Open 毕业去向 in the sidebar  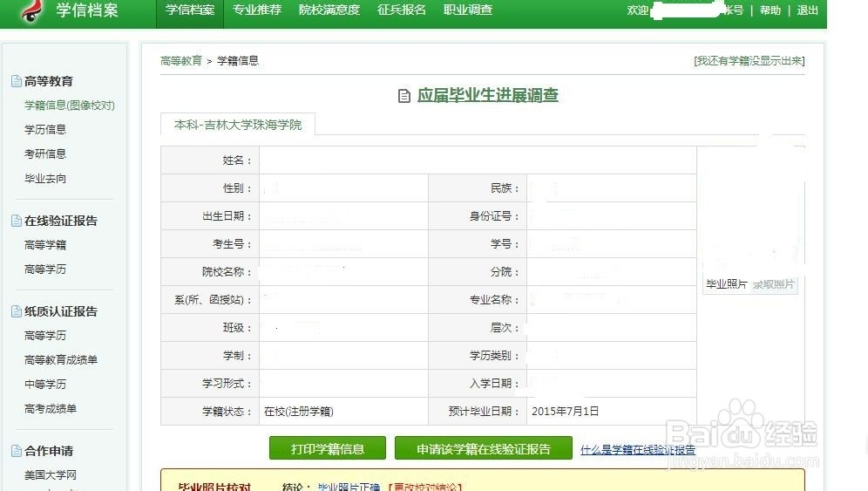point(45,179)
